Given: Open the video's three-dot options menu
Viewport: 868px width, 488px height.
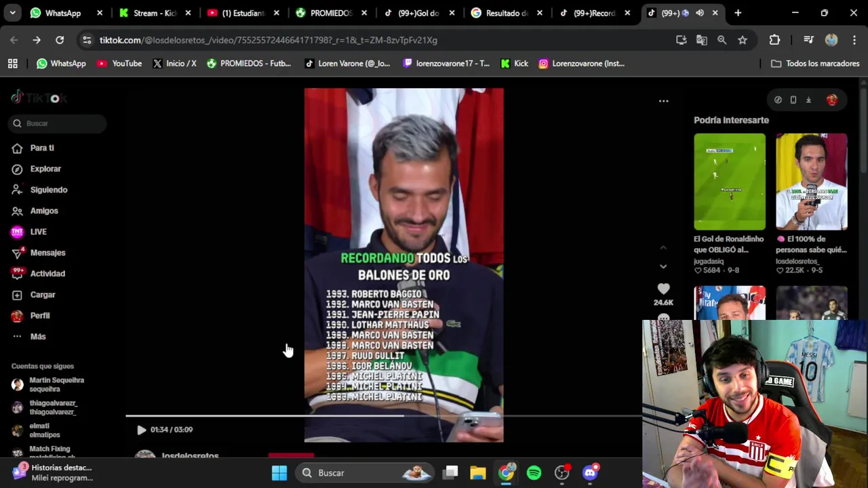Looking at the screenshot, I should click(664, 101).
